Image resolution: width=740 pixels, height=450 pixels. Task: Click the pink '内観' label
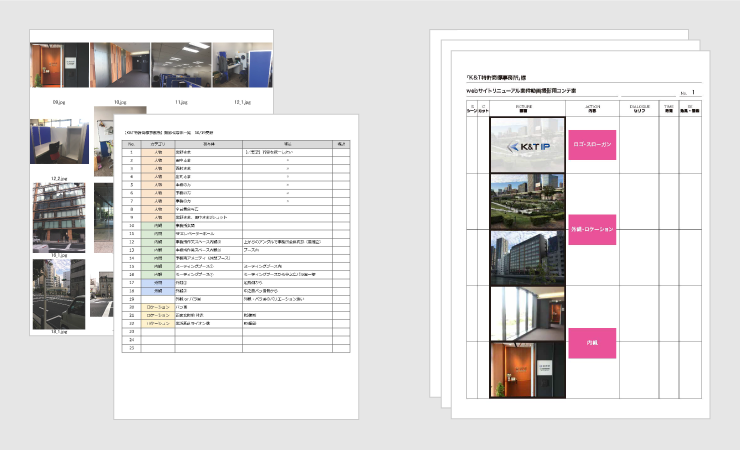coord(592,343)
